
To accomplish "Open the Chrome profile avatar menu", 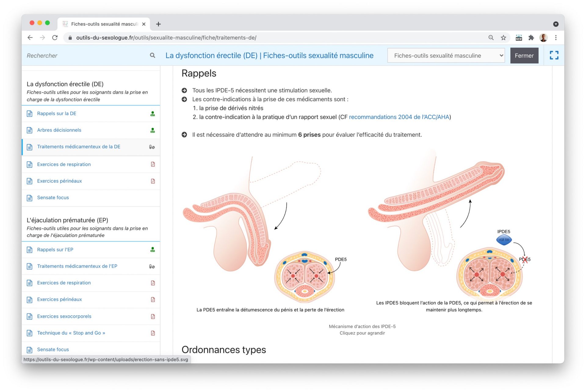I will [x=543, y=38].
